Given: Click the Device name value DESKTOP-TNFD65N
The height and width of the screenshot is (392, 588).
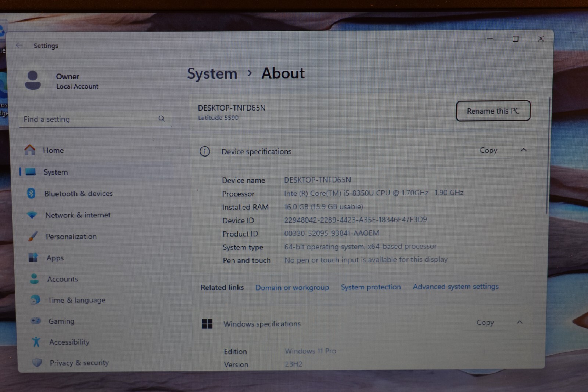Looking at the screenshot, I should pyautogui.click(x=318, y=180).
